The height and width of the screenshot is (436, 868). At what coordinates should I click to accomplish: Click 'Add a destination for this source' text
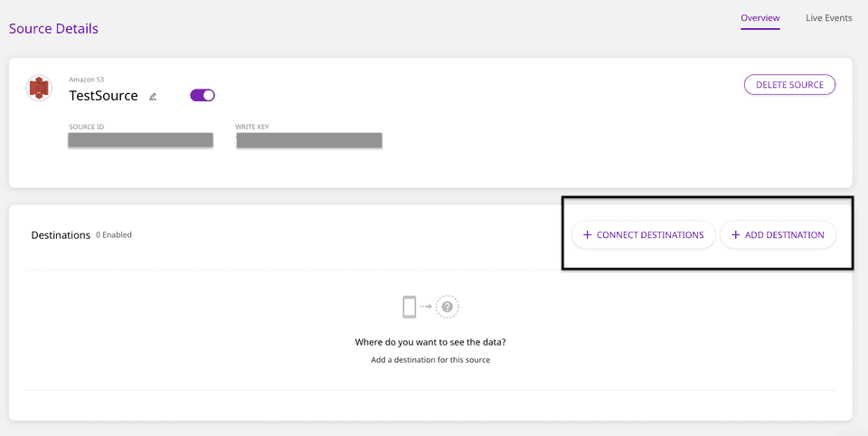coord(430,360)
